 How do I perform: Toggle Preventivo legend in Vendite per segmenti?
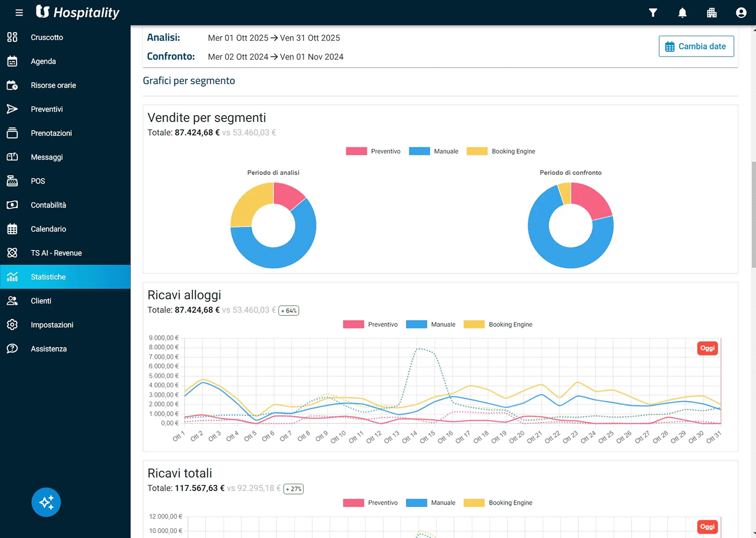(x=374, y=151)
